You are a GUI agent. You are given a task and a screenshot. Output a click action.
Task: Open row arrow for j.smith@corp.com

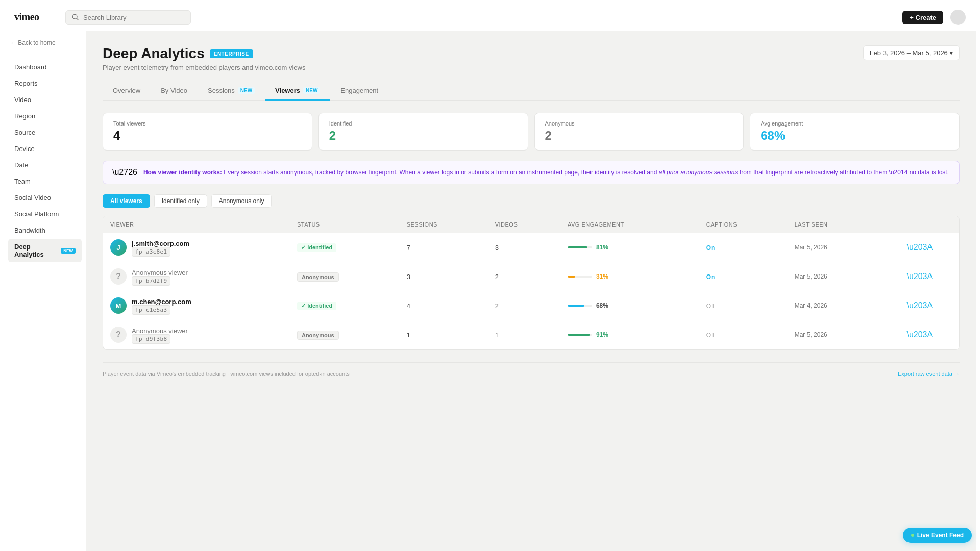(919, 247)
